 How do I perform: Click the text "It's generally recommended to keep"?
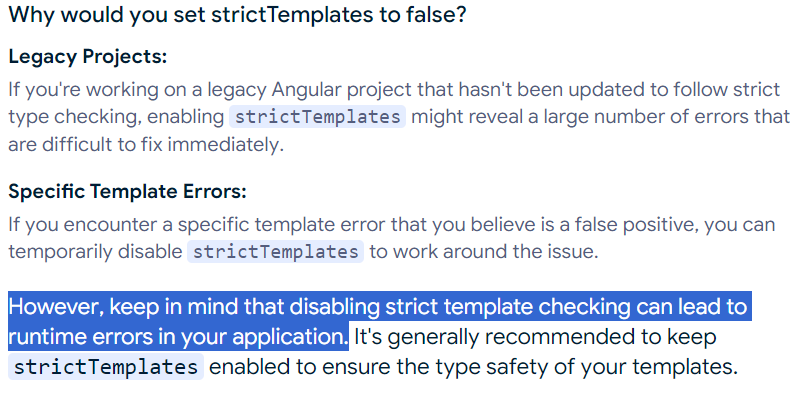[x=536, y=337]
